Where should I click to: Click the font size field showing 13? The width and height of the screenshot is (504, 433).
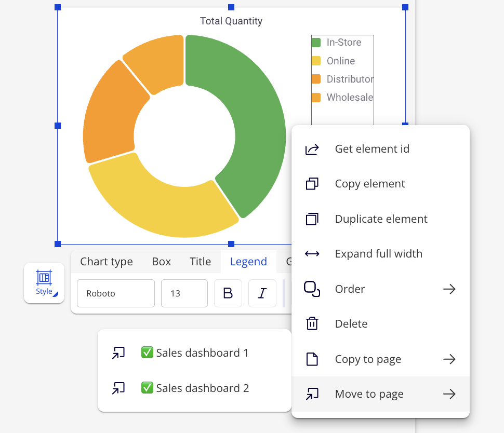tap(184, 293)
